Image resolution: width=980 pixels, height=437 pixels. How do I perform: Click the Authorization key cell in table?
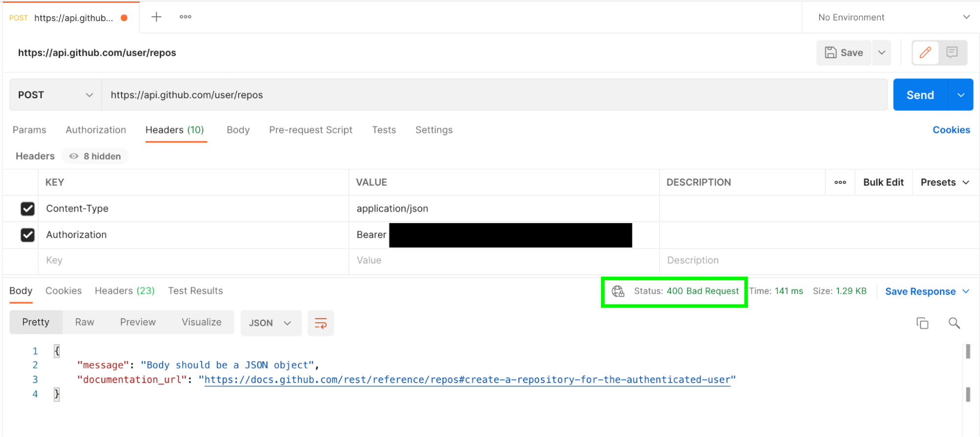[193, 235]
